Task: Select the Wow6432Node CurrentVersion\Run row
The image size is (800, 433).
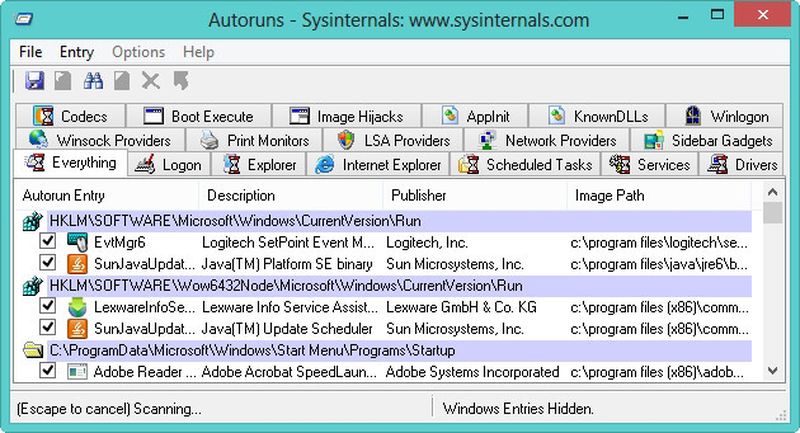Action: [399, 286]
